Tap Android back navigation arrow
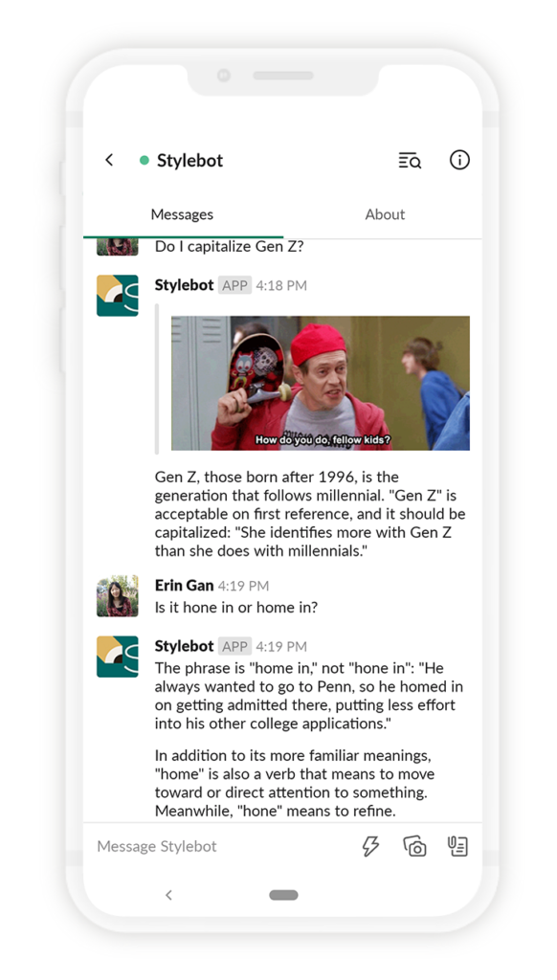This screenshot has height=980, width=557. click(x=168, y=895)
